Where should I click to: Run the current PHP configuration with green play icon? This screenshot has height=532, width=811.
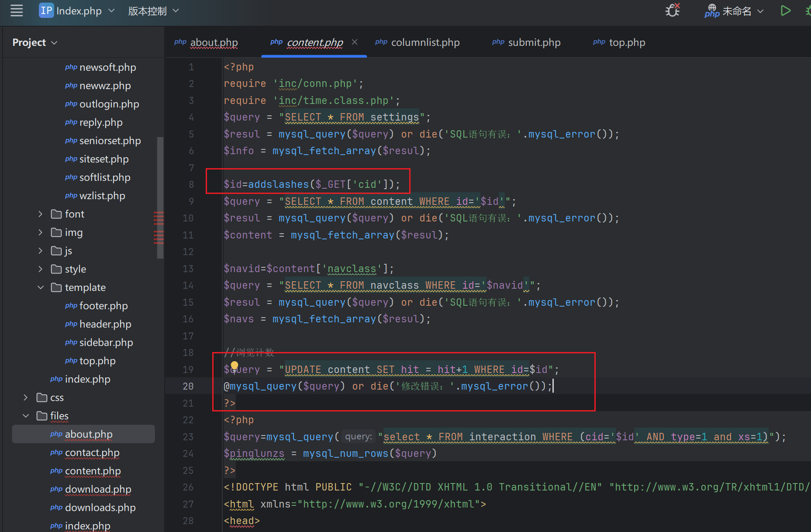coord(785,10)
